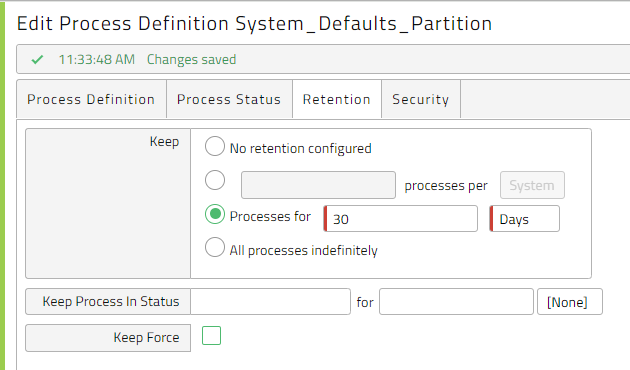630x370 pixels.
Task: Open the Days unit dropdown
Action: click(x=524, y=219)
